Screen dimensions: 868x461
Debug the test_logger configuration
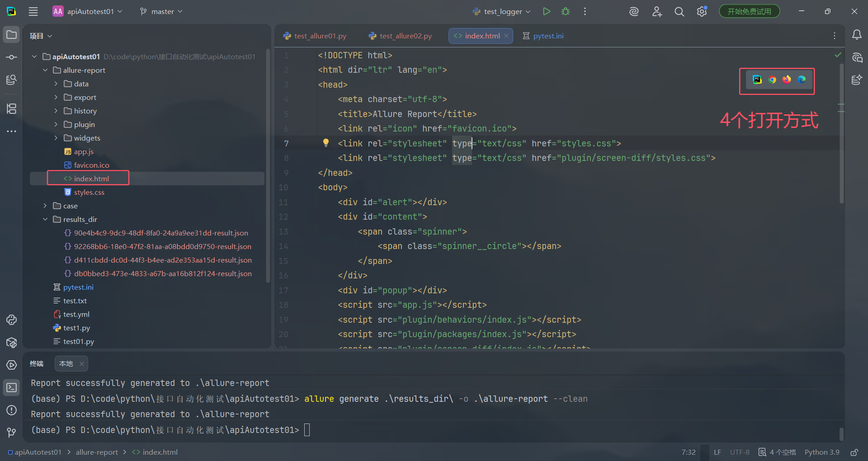click(566, 12)
